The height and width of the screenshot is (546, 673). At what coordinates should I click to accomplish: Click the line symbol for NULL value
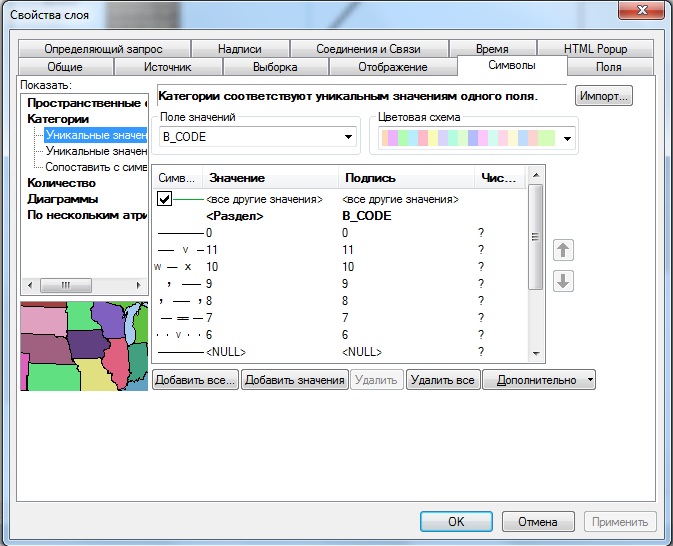pyautogui.click(x=180, y=352)
